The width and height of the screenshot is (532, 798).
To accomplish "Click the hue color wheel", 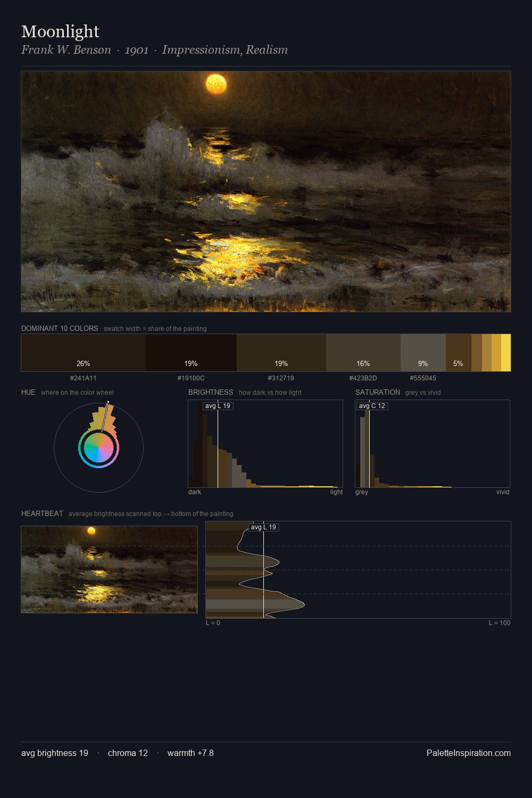I will [98, 447].
